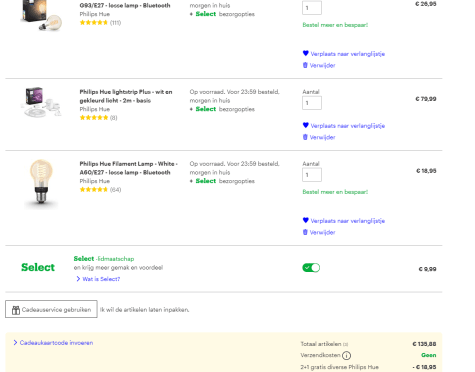Click Philips Hue brand under A60/E27 lamp
475x372 pixels.
[95, 181]
